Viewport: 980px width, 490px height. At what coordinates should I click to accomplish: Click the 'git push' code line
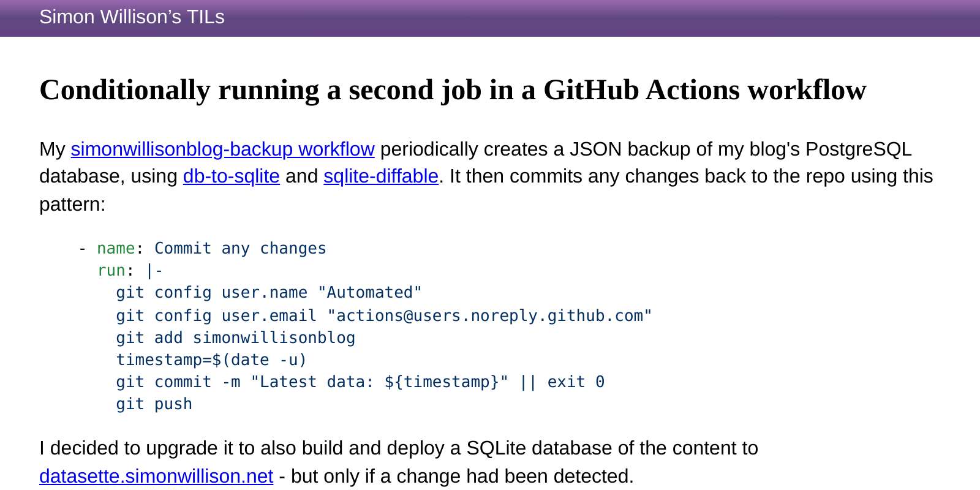(154, 404)
